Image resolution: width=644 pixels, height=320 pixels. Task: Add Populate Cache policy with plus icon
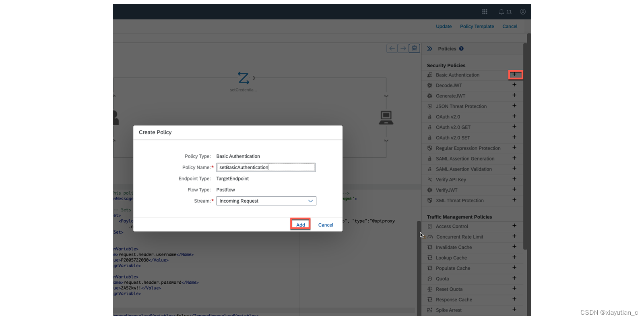click(x=514, y=268)
